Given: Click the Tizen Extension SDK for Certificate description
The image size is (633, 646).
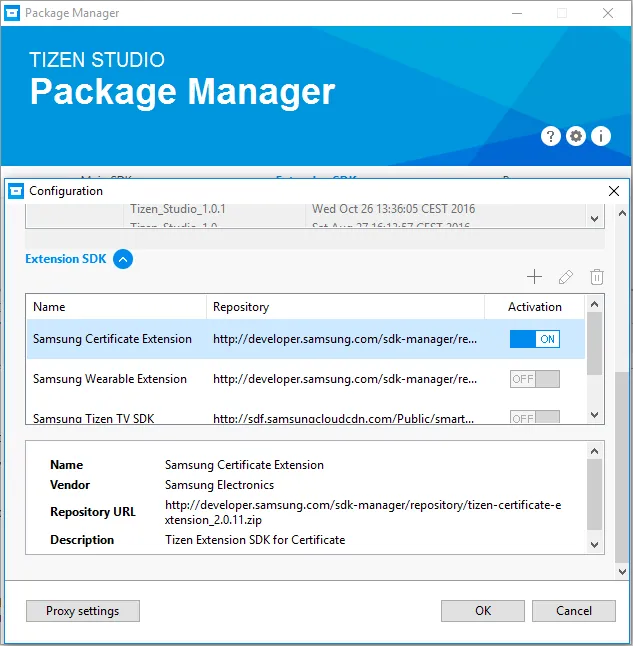Looking at the screenshot, I should point(255,540).
